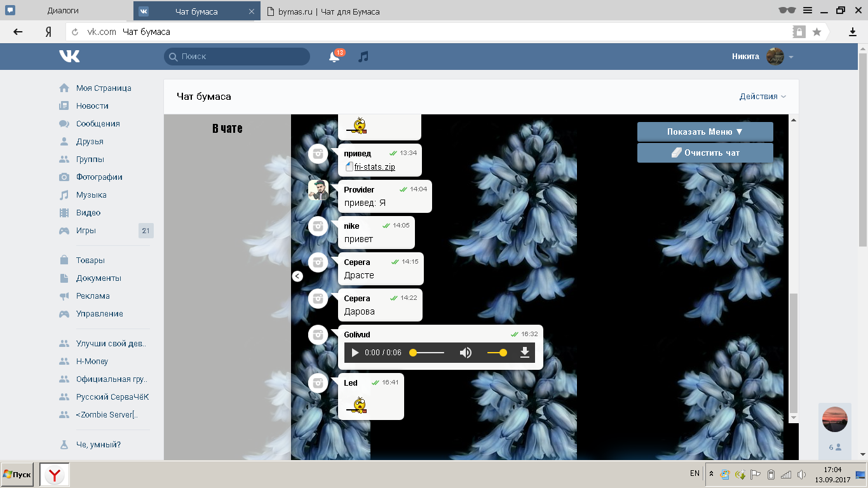
Task: Adjust the audio volume slider
Action: tap(497, 353)
